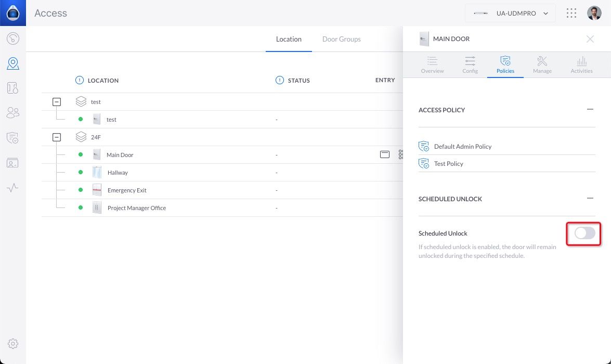Open the activity pulse sidebar icon
Screen dimensions: 611x364
pyautogui.click(x=13, y=188)
